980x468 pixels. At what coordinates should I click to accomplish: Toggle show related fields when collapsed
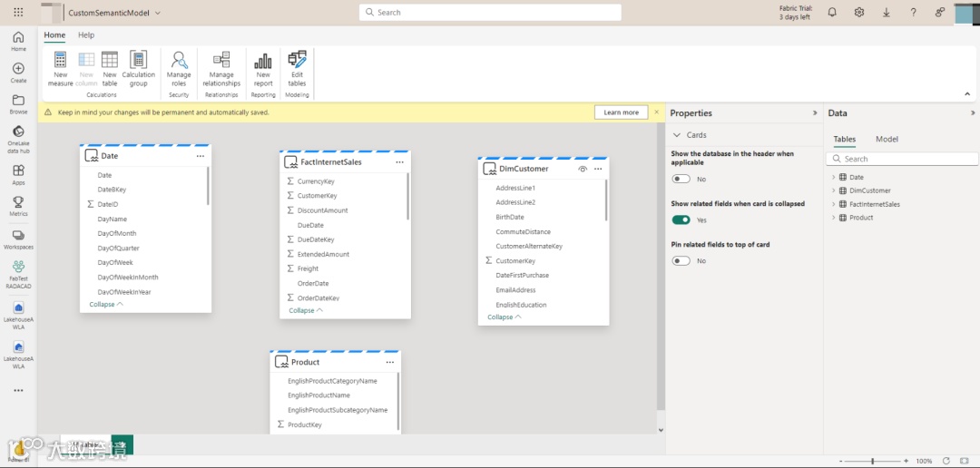(x=681, y=219)
